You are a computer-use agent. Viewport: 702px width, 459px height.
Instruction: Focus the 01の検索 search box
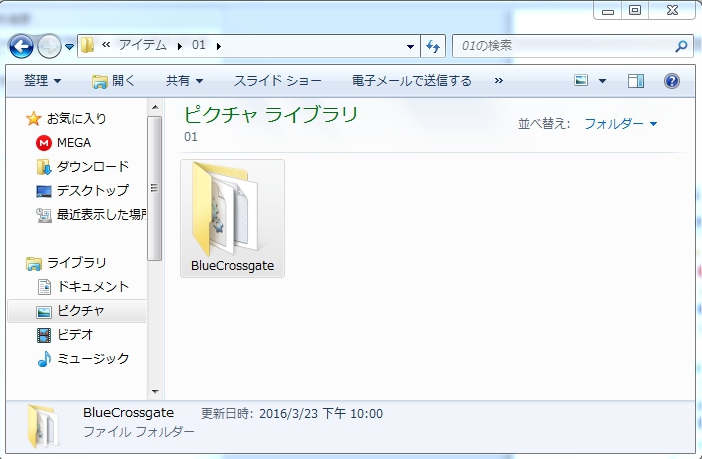pos(572,46)
